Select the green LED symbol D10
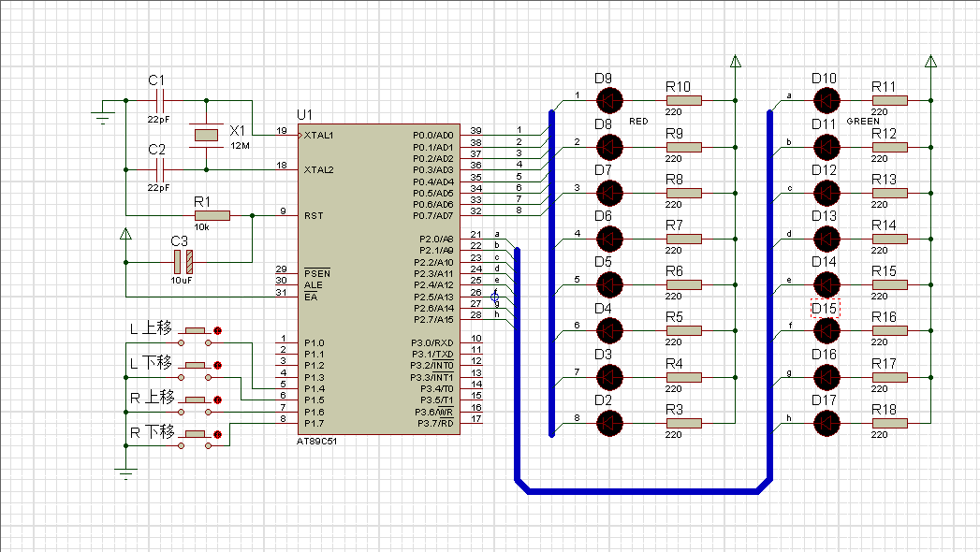The width and height of the screenshot is (980, 552). point(826,100)
